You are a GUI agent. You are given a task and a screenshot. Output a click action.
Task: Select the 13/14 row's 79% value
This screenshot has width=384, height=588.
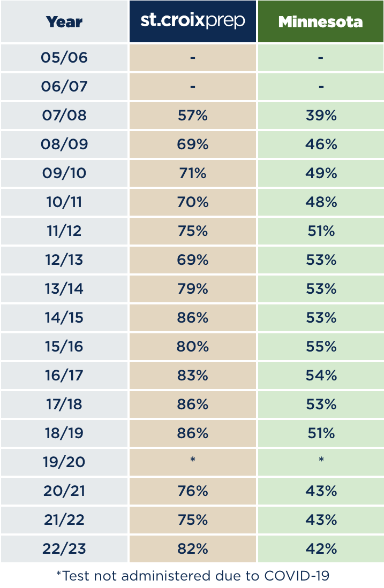tap(193, 289)
